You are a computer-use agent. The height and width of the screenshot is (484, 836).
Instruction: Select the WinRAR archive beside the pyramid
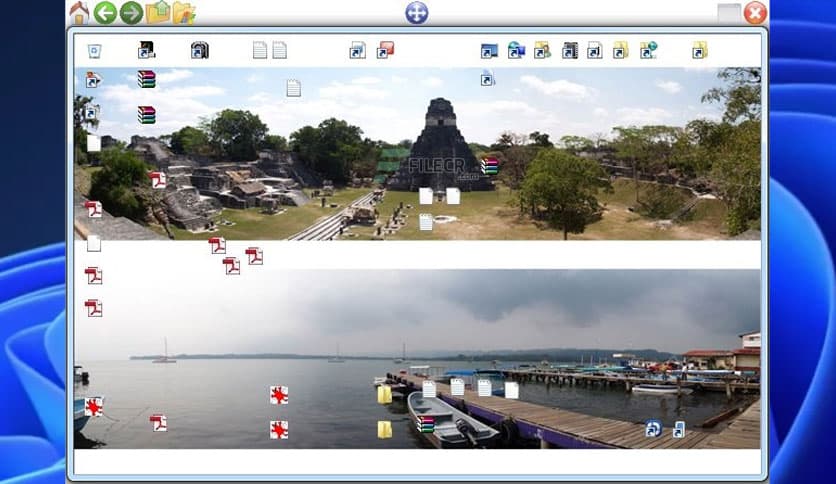[489, 166]
